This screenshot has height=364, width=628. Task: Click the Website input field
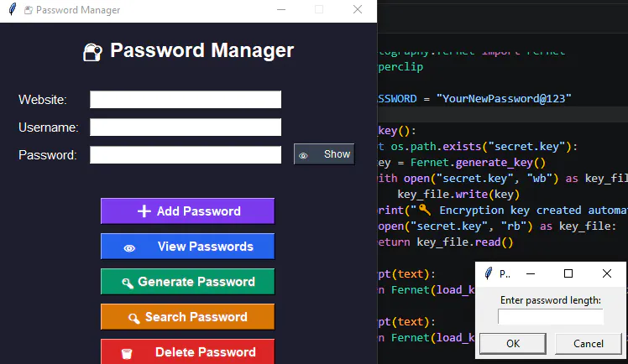point(186,99)
